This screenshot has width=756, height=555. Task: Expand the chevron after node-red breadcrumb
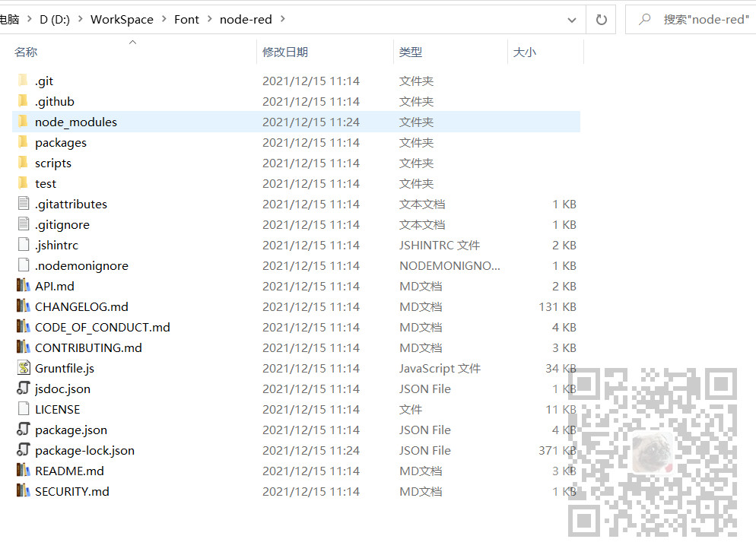coord(282,19)
